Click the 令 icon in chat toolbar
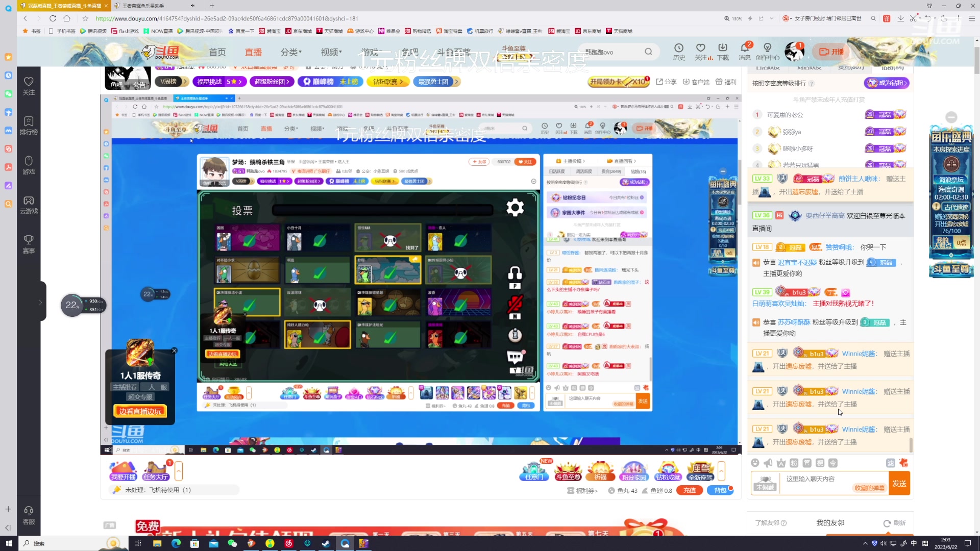This screenshot has width=980, height=551. point(833,463)
